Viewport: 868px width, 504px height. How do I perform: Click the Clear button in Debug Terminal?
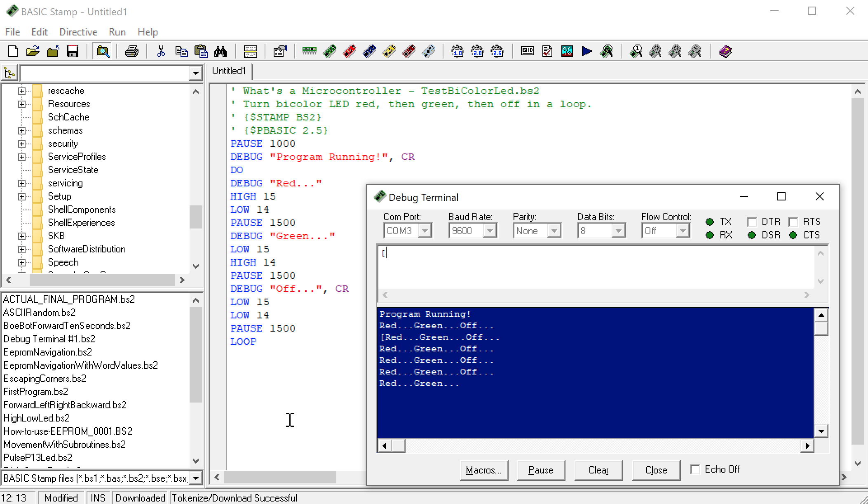click(599, 469)
